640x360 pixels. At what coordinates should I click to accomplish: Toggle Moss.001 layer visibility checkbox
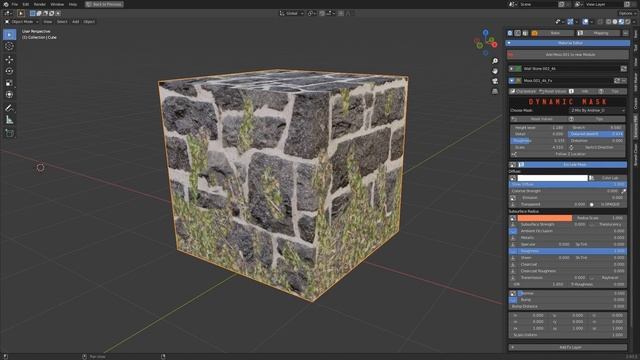click(511, 81)
